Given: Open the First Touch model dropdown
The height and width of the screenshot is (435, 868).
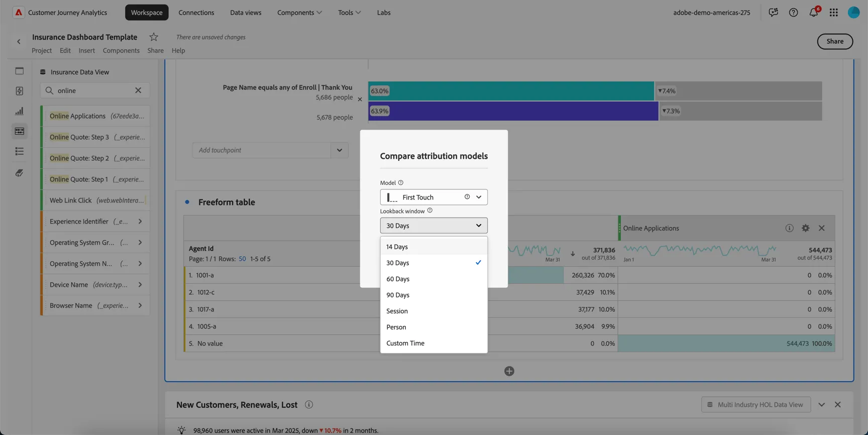Looking at the screenshot, I should tap(434, 197).
